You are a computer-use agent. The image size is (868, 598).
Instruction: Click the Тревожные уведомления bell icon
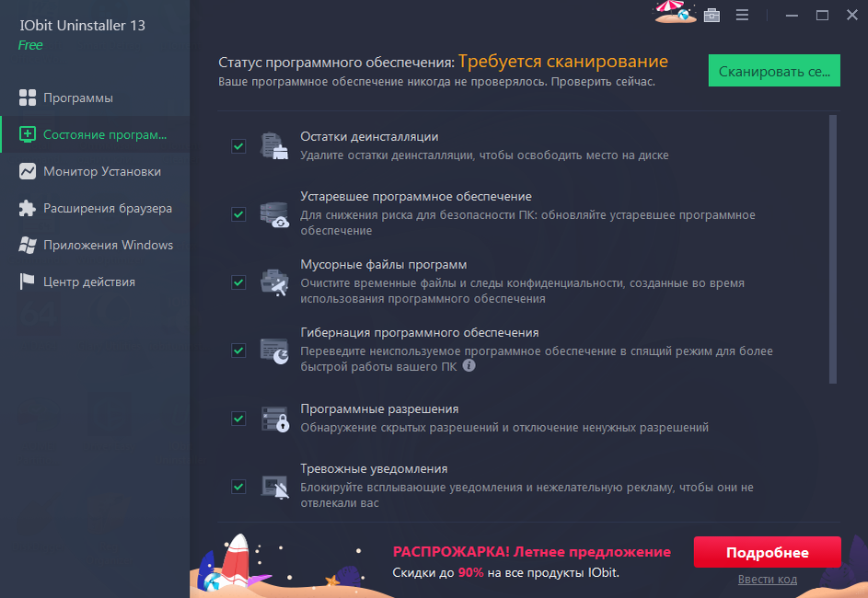(x=274, y=487)
